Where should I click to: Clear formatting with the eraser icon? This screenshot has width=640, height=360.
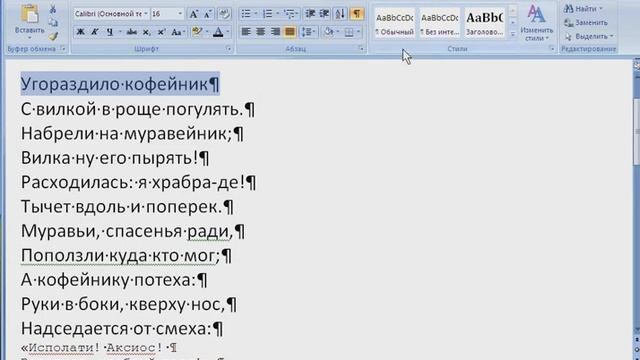(x=224, y=14)
